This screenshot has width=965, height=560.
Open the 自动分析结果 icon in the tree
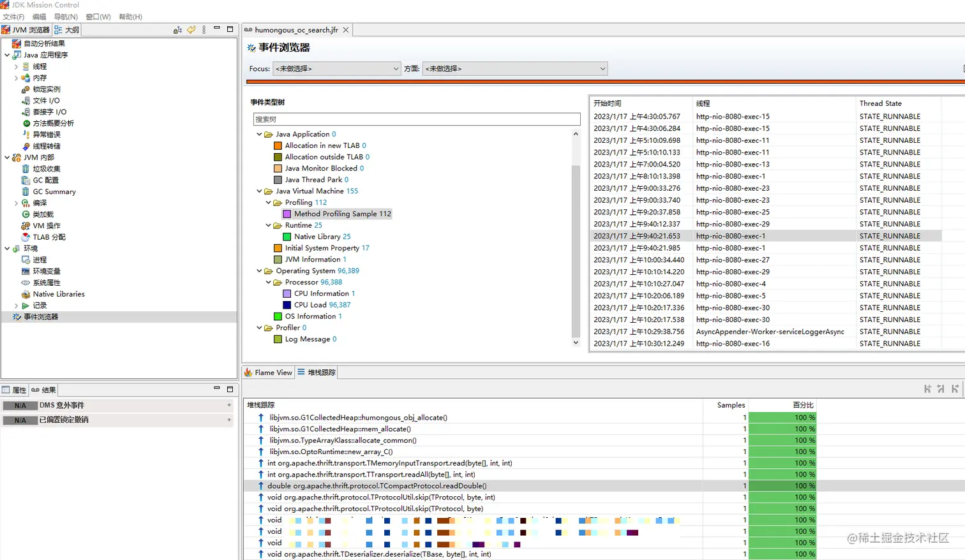[x=17, y=43]
